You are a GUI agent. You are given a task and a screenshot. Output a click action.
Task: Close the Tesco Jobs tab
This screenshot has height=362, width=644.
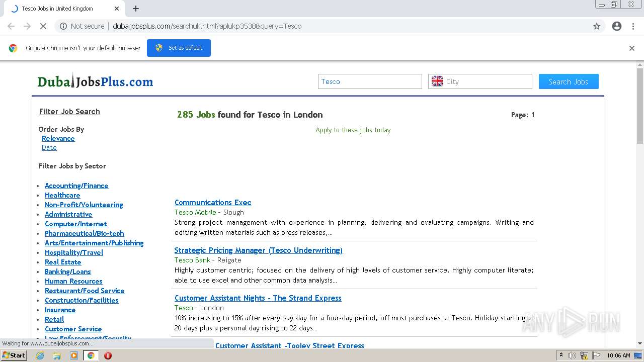pos(117,9)
